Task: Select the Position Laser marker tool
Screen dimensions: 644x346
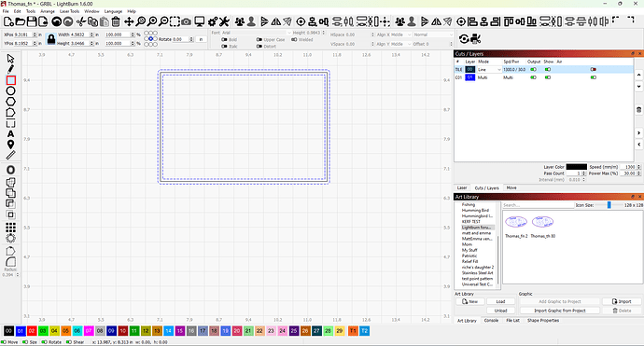Action: coord(10,145)
